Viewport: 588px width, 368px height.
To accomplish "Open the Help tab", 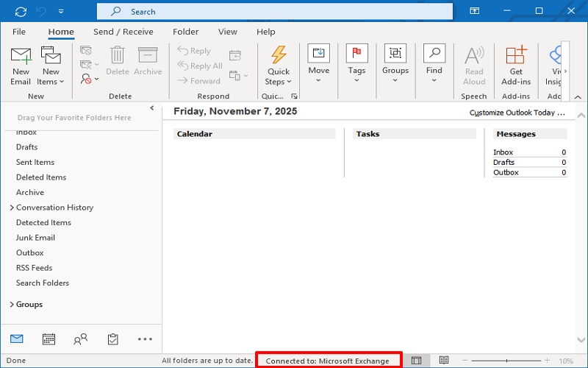I will tap(266, 32).
